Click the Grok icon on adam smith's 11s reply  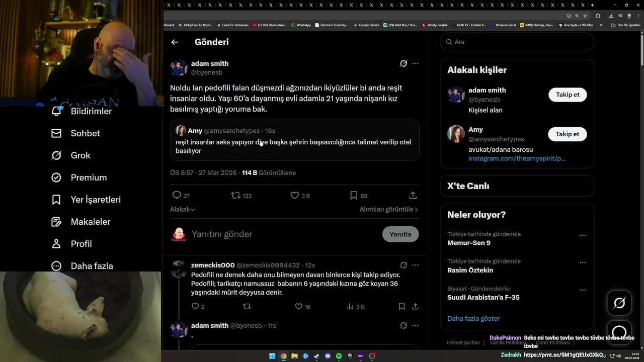(404, 325)
